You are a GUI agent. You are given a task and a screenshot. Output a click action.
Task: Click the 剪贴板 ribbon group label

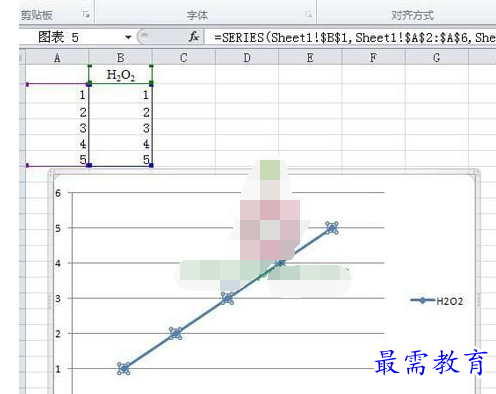pos(37,15)
